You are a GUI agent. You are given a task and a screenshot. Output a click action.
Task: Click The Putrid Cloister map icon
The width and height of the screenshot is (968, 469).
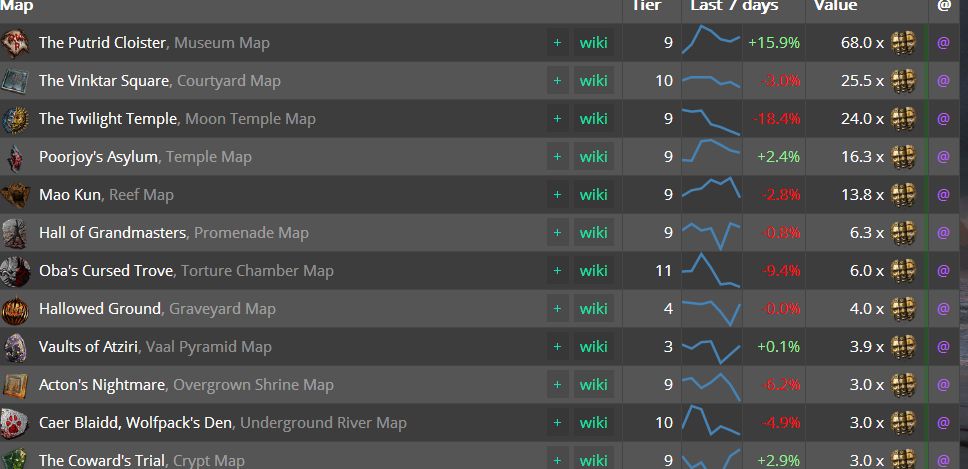pos(15,43)
